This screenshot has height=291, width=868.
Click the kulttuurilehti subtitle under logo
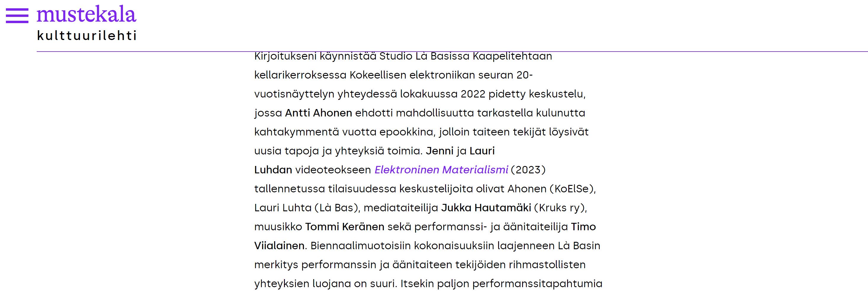click(x=86, y=35)
